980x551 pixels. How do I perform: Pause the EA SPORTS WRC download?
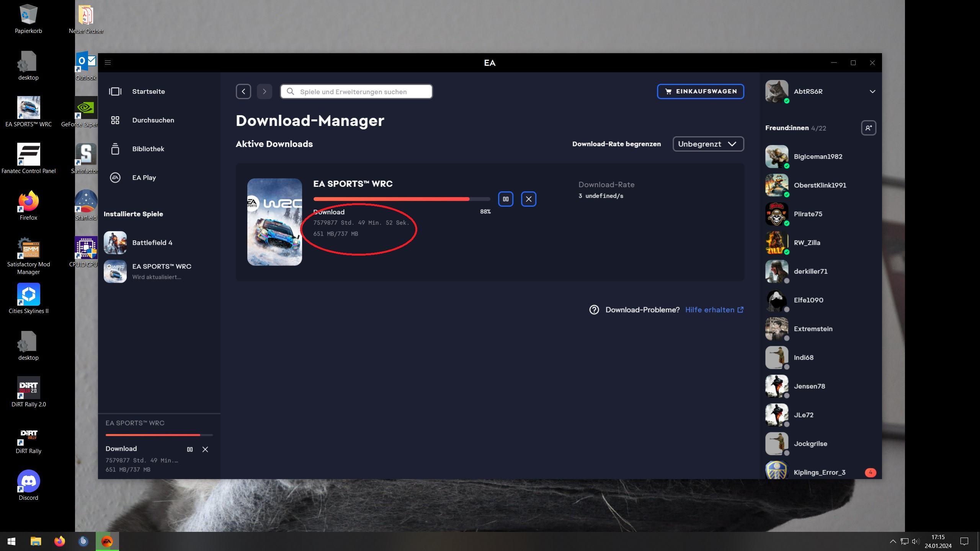tap(506, 199)
